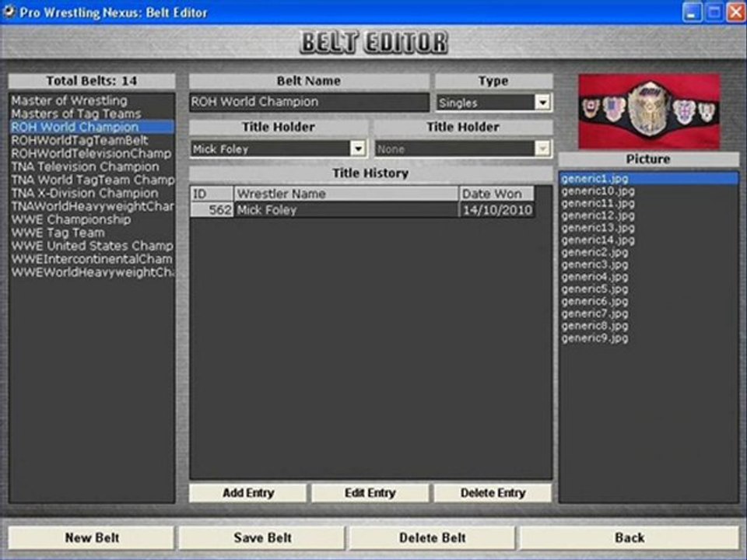The width and height of the screenshot is (747, 560).
Task: Open the Type dropdown showing Singles
Action: tap(542, 103)
